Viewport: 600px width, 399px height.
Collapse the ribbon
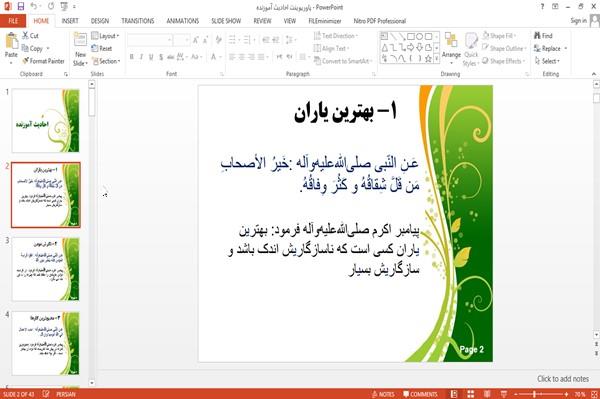(594, 74)
